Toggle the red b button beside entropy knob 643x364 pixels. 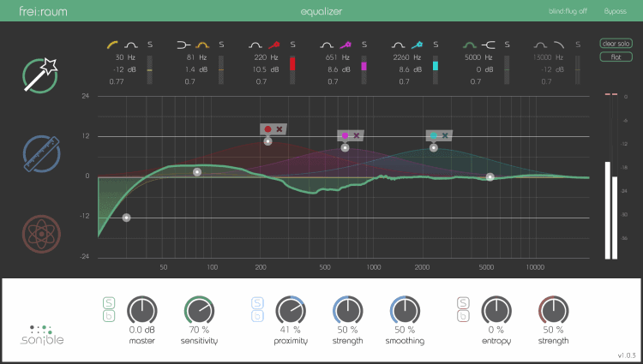click(x=463, y=316)
